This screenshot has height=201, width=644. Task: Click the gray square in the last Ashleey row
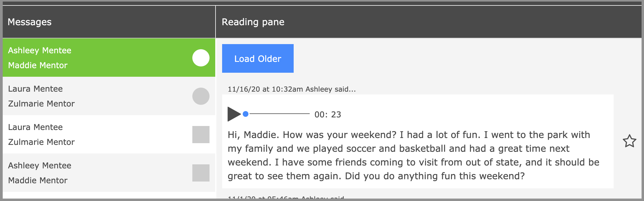(201, 173)
